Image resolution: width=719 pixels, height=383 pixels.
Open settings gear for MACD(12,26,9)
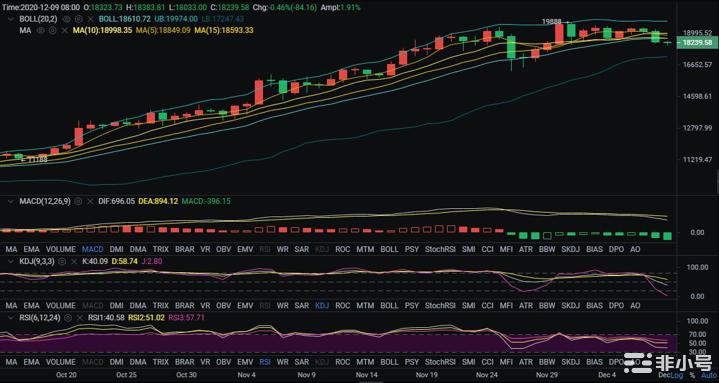(78, 201)
